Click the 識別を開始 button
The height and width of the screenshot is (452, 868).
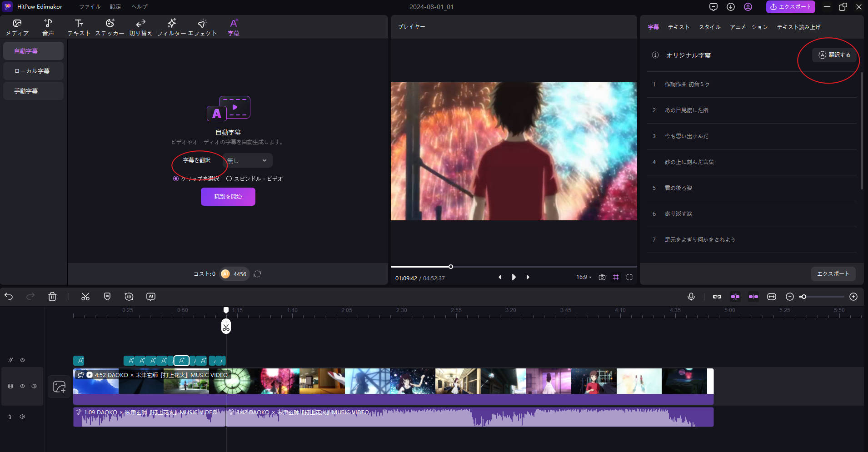[x=228, y=197]
